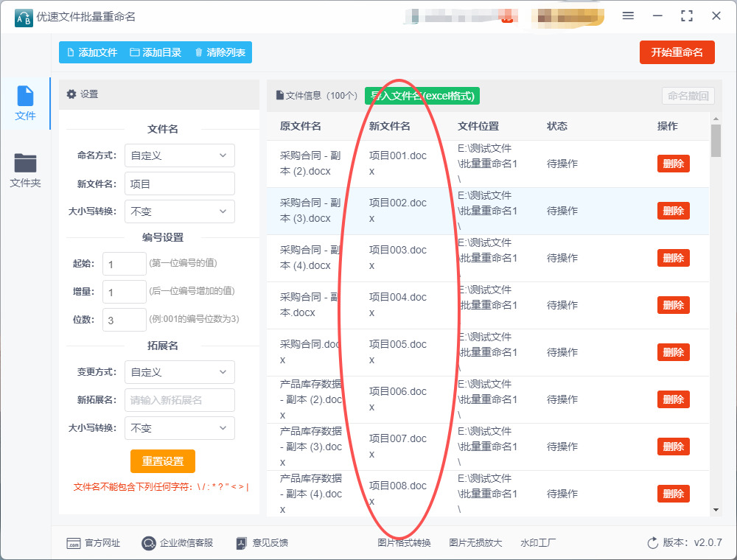Click the version refresh icon 版本
737x560 pixels.
(x=652, y=543)
